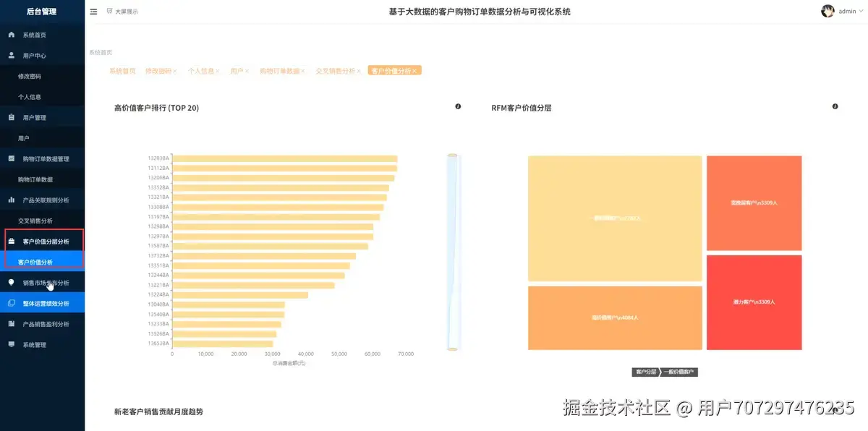This screenshot has height=431, width=868.
Task: Click the 用户中心 user icon
Action: tap(10, 55)
